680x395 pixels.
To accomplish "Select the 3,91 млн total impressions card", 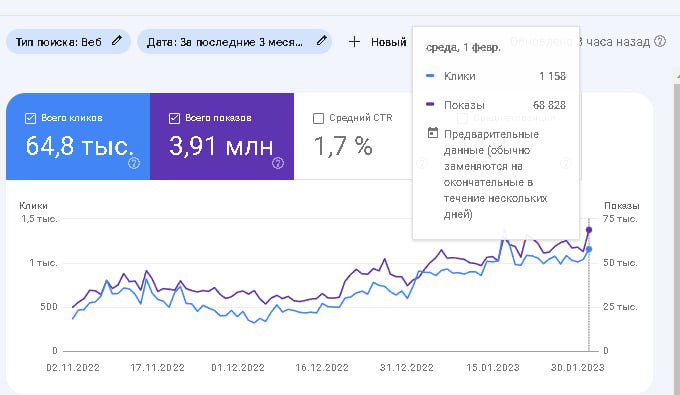I will 222,136.
